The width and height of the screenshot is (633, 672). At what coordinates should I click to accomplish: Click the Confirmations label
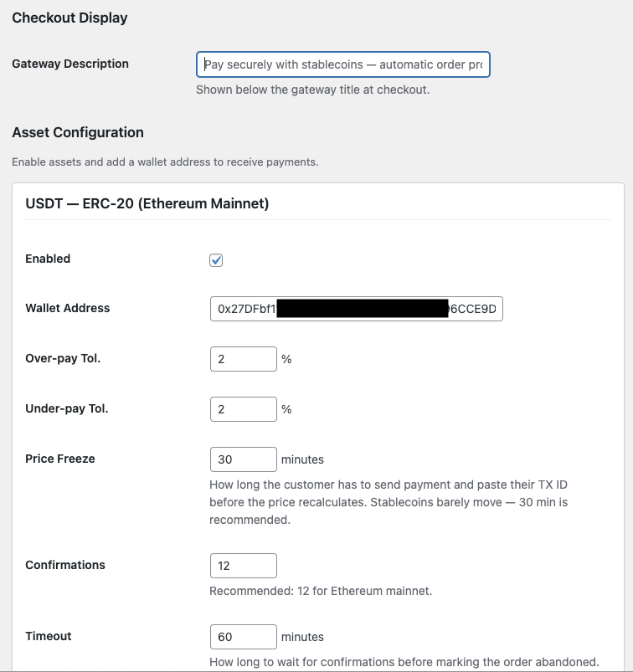pyautogui.click(x=65, y=565)
